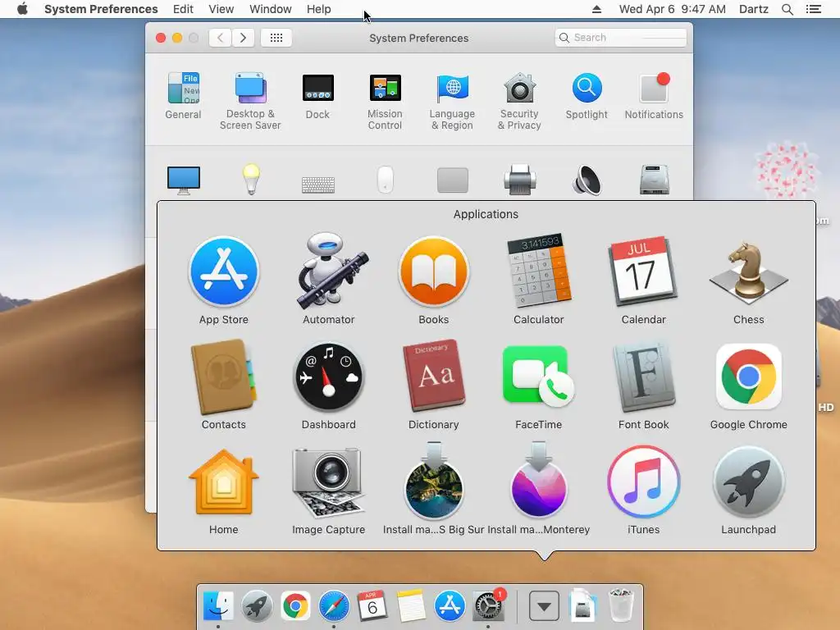Open App Store from the Applications stack

point(224,272)
